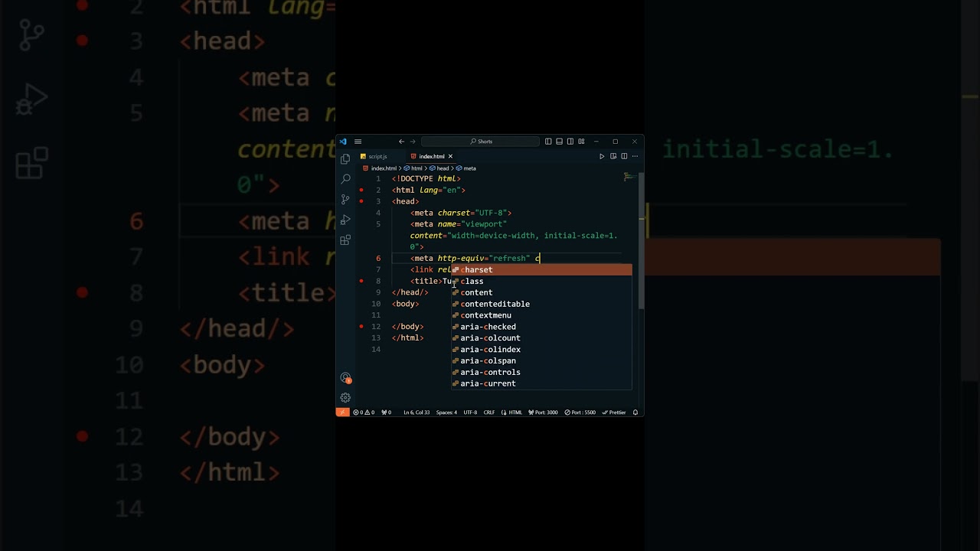Open the errors and warnings status item
980x551 pixels.
[x=364, y=412]
